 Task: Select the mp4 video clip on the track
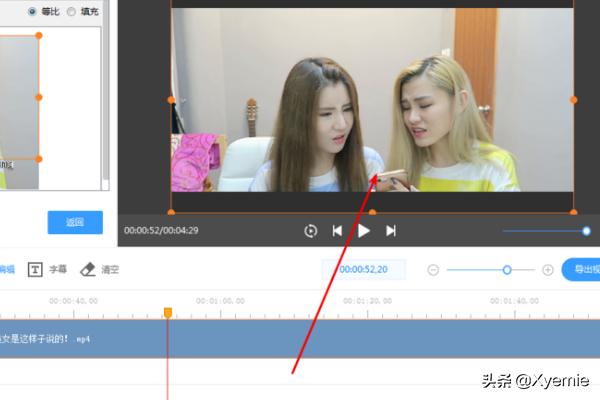300,338
